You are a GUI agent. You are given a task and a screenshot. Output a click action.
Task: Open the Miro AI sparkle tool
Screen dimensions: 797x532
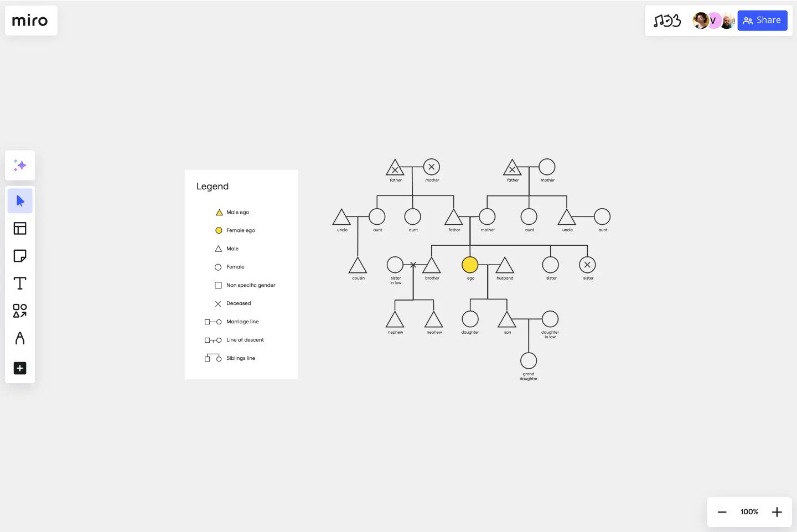click(20, 165)
